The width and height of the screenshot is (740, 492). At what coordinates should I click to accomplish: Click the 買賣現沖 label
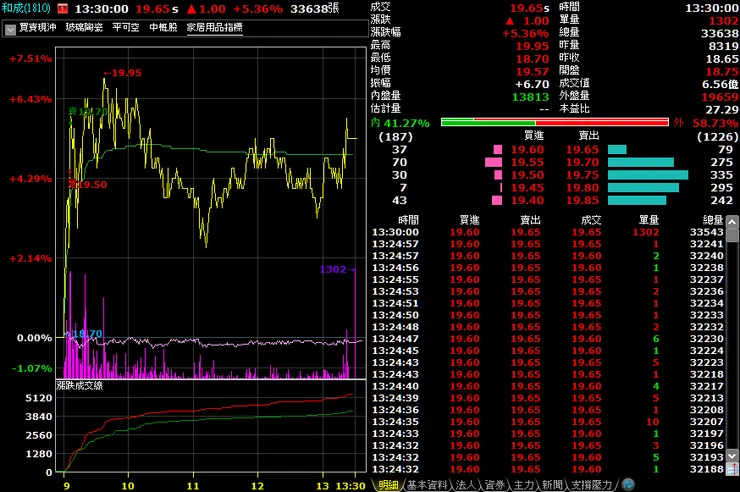coord(38,27)
